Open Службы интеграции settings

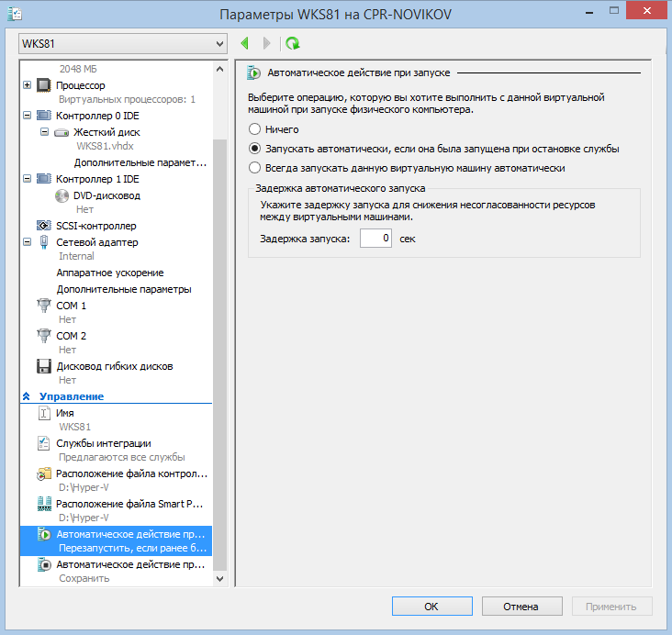click(x=103, y=443)
